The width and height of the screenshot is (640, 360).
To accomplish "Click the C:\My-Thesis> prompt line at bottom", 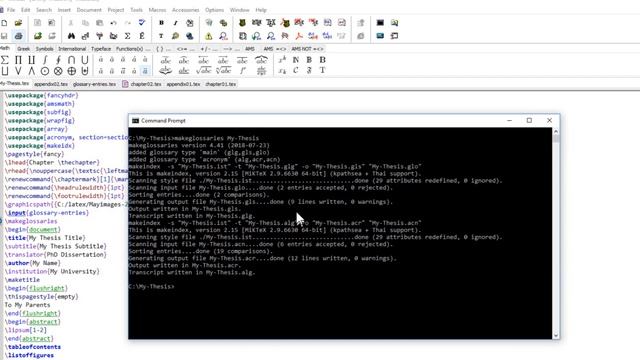I will [151, 287].
